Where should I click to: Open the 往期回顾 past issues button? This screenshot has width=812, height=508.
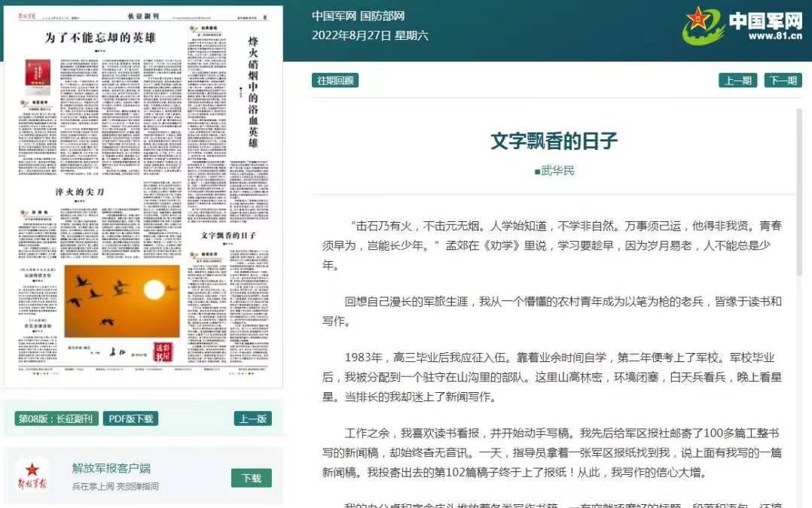335,81
